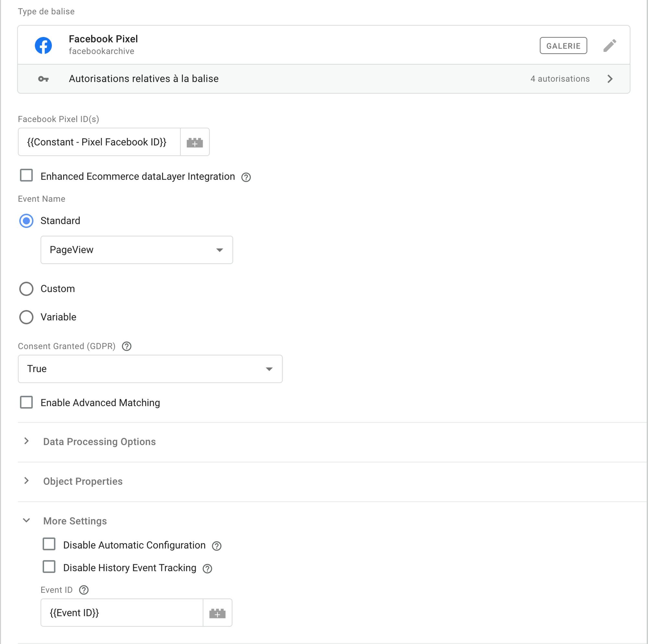Click the Event ID input field
Screen dimensions: 648x644
[x=122, y=613]
